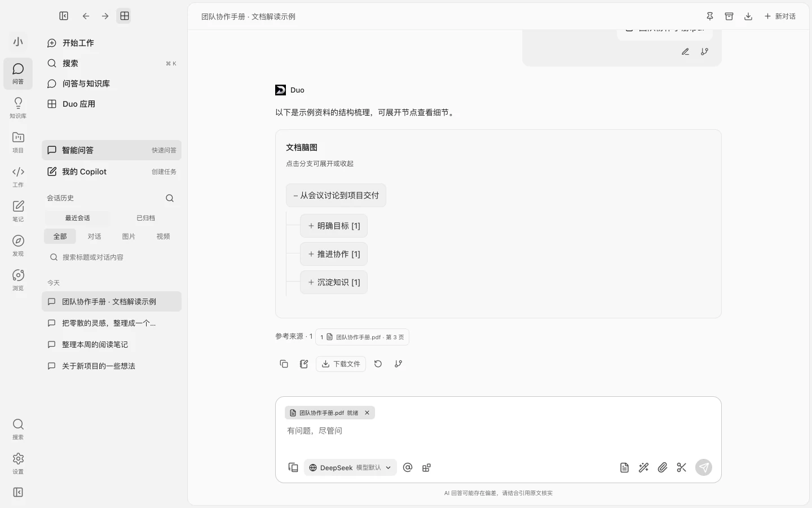The image size is (812, 508).
Task: Focus 搜索标题或对话内容 search field
Action: [x=112, y=257]
